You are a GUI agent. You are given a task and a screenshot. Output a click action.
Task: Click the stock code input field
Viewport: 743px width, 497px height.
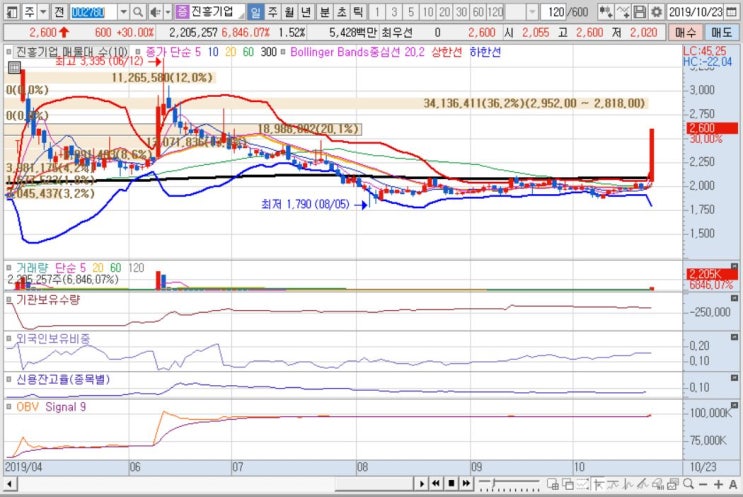click(93, 11)
